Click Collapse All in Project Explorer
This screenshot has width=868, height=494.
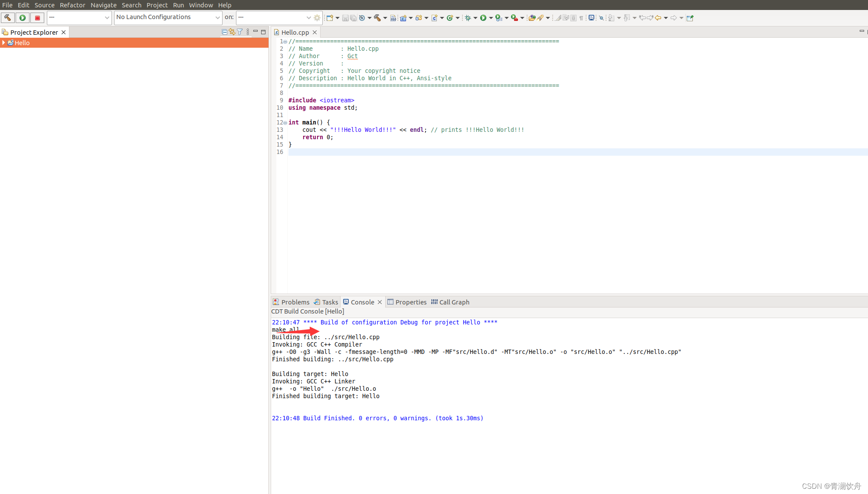coord(224,32)
